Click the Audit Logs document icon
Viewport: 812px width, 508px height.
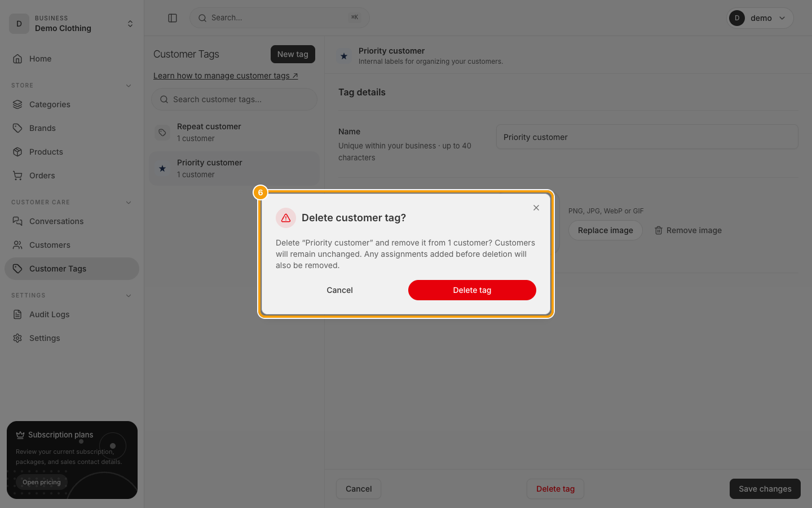click(17, 314)
